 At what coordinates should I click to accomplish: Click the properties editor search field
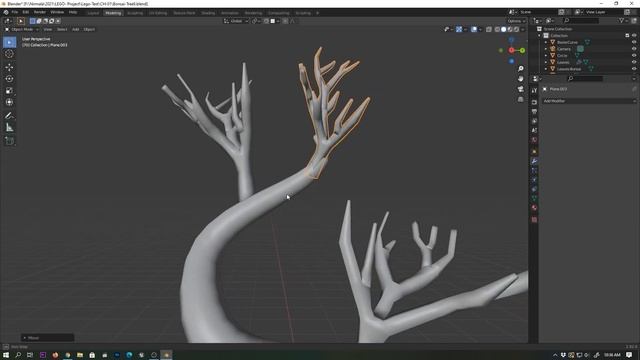point(584,78)
